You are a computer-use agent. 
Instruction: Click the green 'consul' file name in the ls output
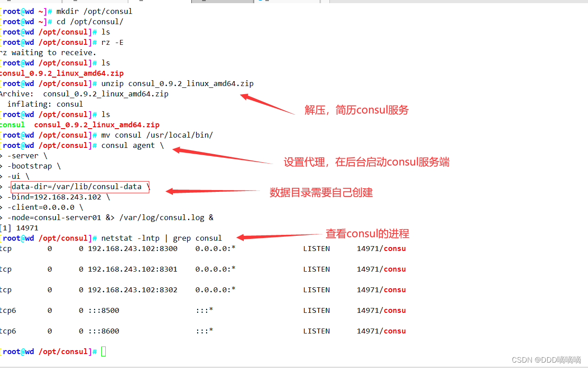click(x=12, y=125)
